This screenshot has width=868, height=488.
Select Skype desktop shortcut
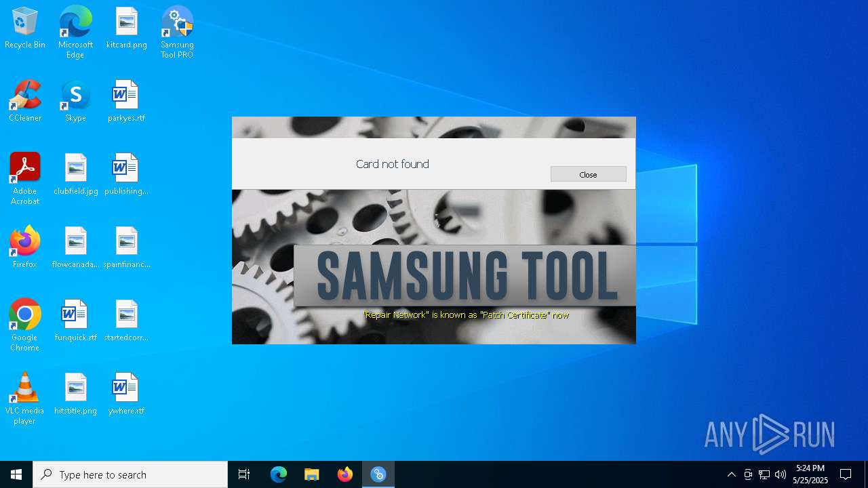(75, 102)
